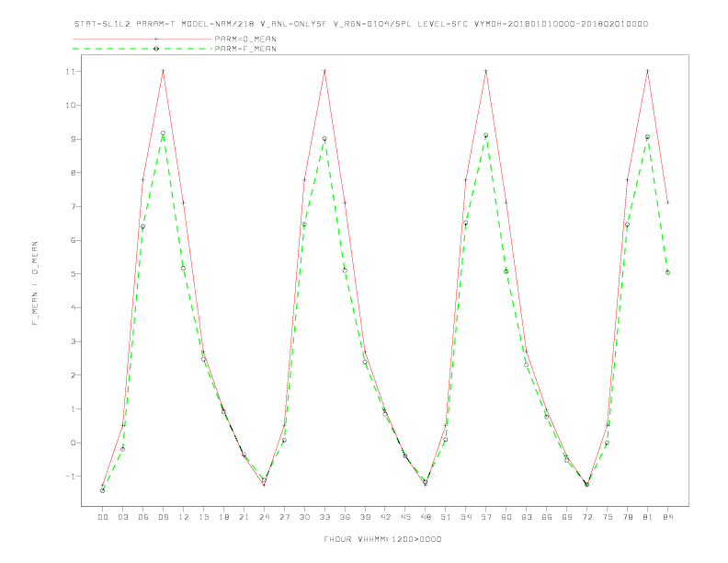Click x-axis tick label 39
The height and width of the screenshot is (563, 728).
click(x=365, y=517)
